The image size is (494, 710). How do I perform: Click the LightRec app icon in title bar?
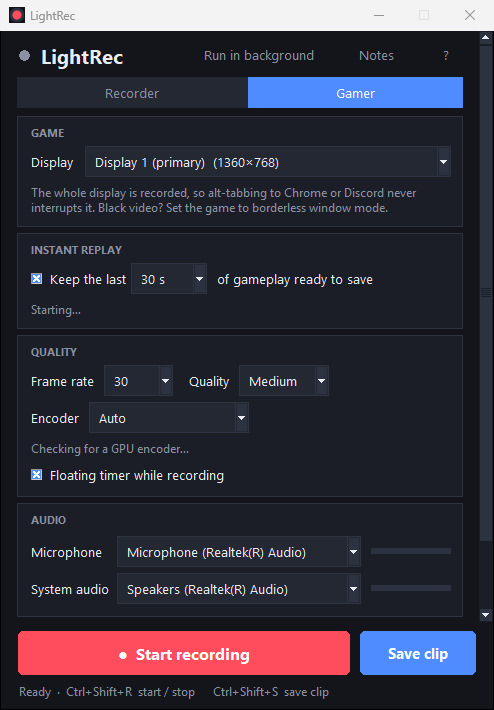click(x=17, y=15)
